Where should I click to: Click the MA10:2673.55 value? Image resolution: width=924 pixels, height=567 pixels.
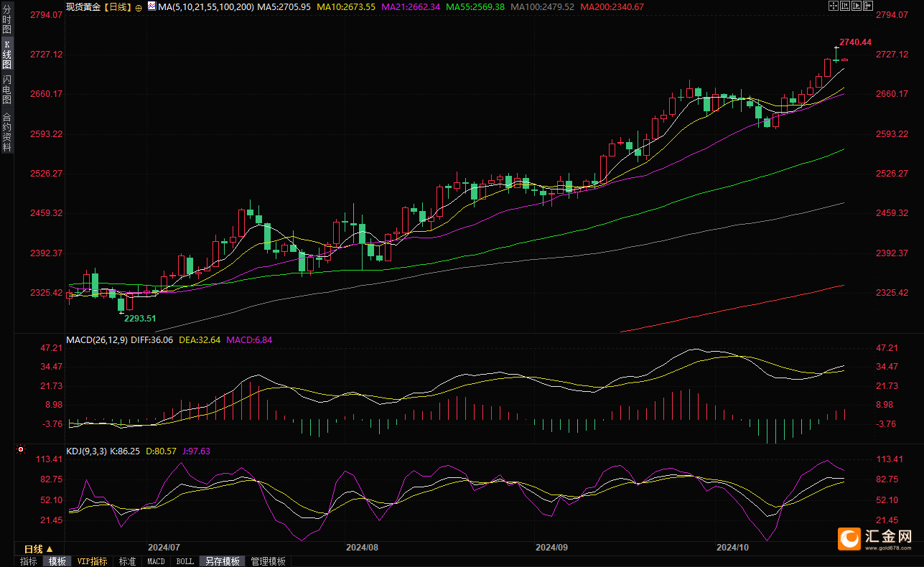[x=346, y=6]
